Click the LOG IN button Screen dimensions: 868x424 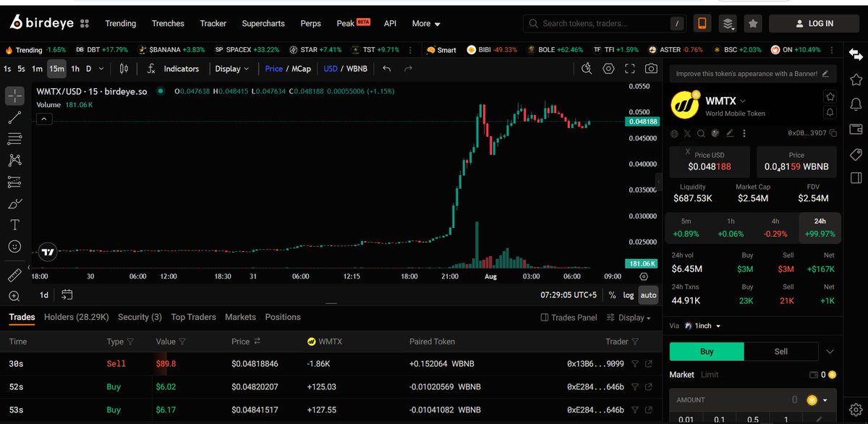click(x=814, y=23)
